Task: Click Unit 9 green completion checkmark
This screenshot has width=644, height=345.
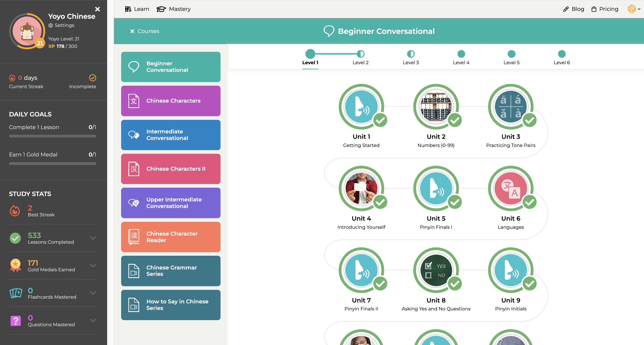Action: pyautogui.click(x=529, y=284)
